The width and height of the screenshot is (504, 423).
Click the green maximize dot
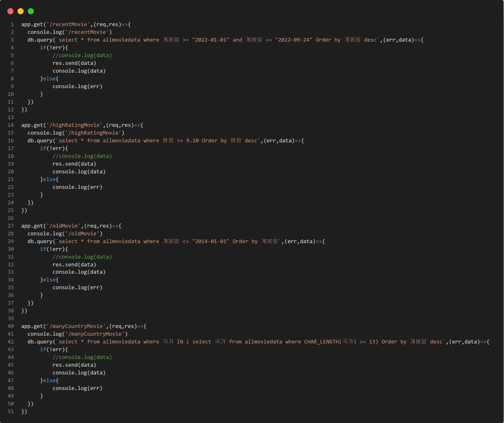tap(31, 11)
